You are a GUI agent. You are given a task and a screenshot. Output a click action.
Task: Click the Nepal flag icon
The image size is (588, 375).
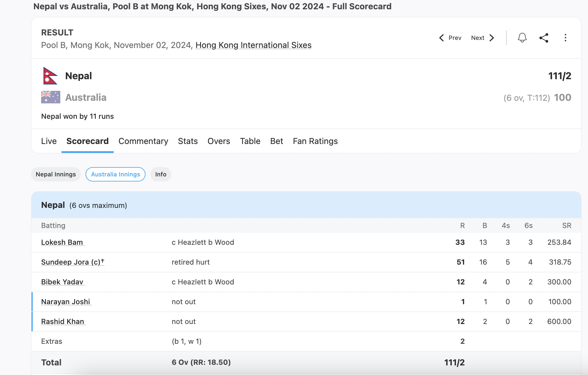[x=50, y=76]
